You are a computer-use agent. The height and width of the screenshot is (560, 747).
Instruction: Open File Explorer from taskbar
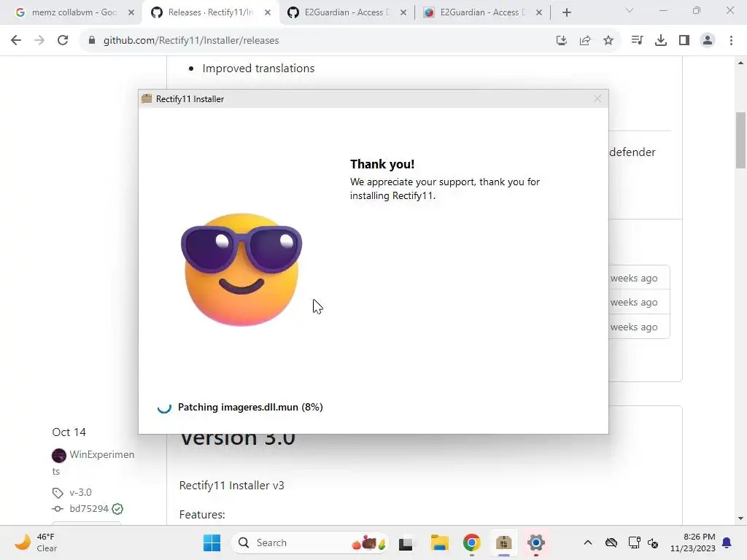coord(439,542)
